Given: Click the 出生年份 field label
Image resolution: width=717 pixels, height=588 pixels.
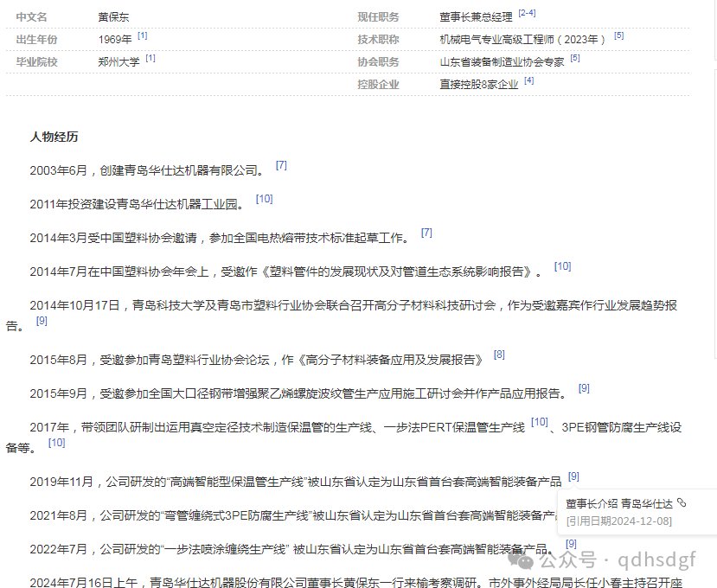Looking at the screenshot, I should tap(36, 40).
